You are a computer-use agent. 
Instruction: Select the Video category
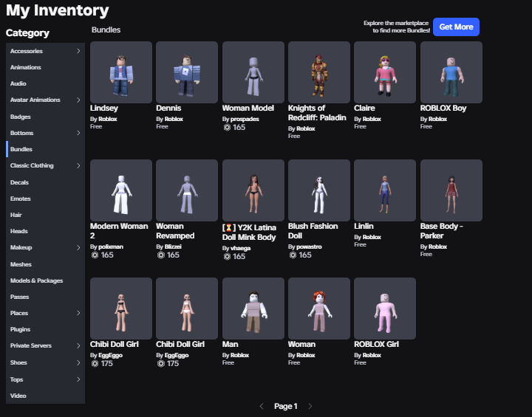45,396
